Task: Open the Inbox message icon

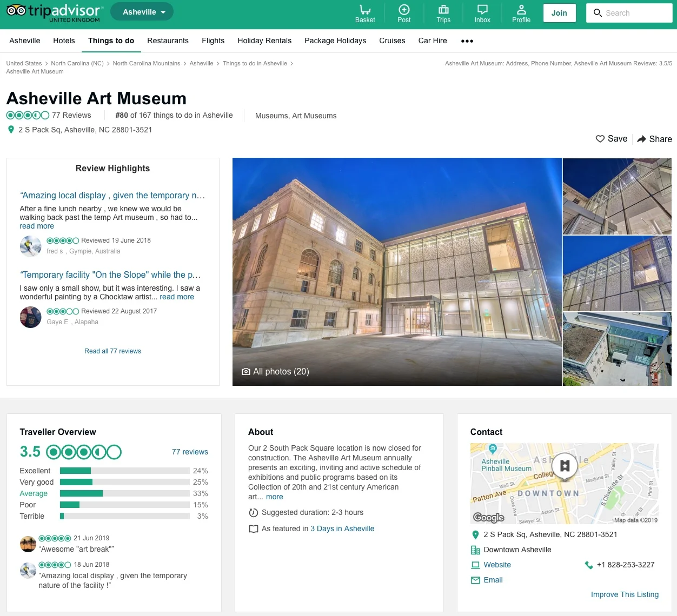Action: (482, 10)
